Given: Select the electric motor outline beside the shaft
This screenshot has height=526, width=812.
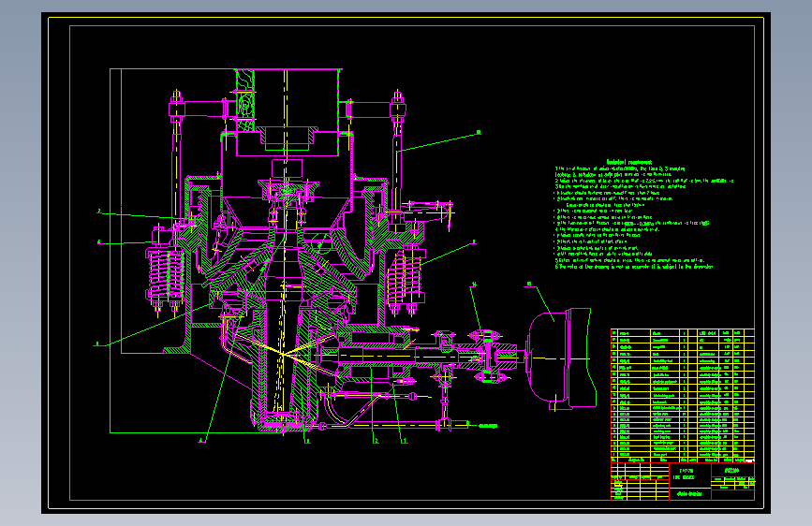Looking at the screenshot, I should pyautogui.click(x=561, y=358).
